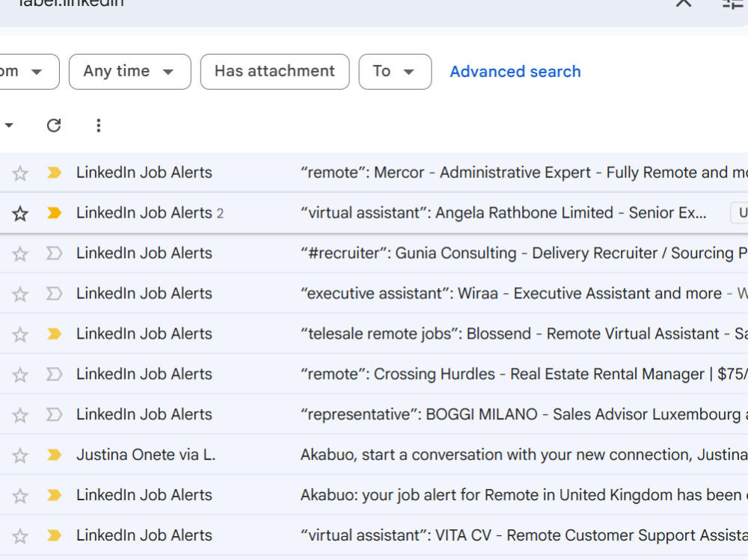Toggle importance marker on Blossend email
748x560 pixels.
point(55,333)
